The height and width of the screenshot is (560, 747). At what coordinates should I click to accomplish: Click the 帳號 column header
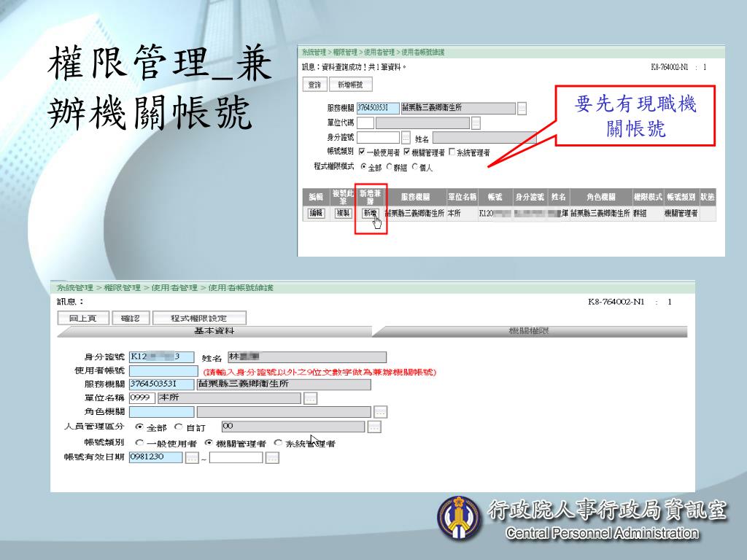[495, 197]
